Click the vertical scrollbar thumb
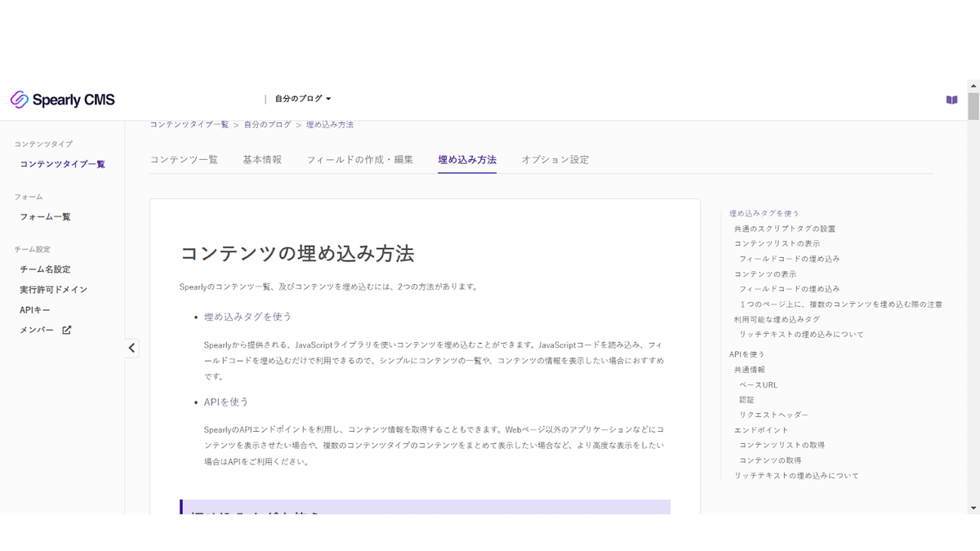 pos(973,106)
